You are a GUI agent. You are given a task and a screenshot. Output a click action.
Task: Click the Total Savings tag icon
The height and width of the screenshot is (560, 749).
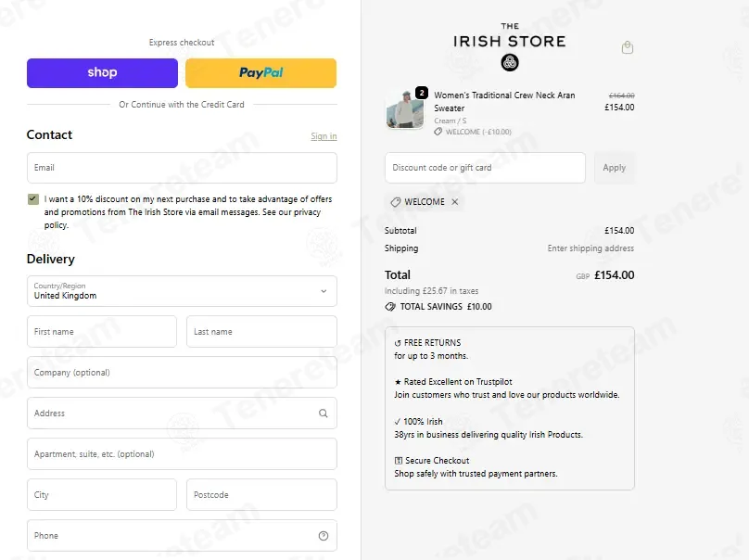(x=390, y=307)
